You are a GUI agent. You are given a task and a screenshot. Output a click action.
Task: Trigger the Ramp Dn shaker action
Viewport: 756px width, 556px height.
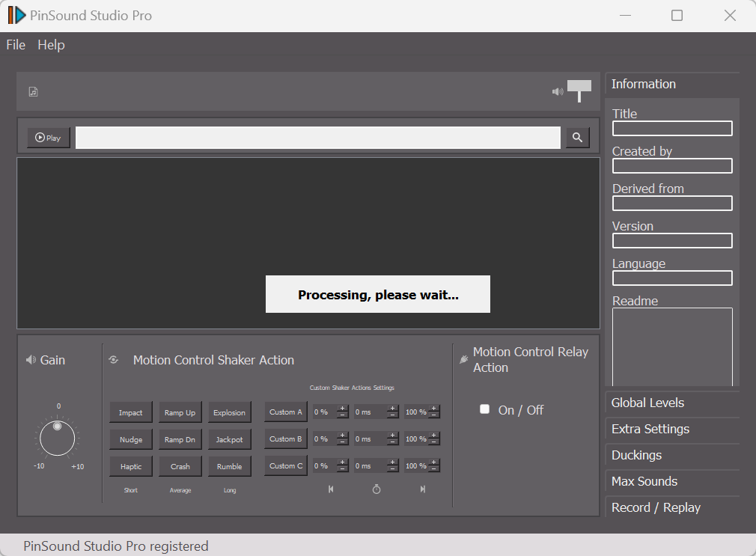click(180, 439)
